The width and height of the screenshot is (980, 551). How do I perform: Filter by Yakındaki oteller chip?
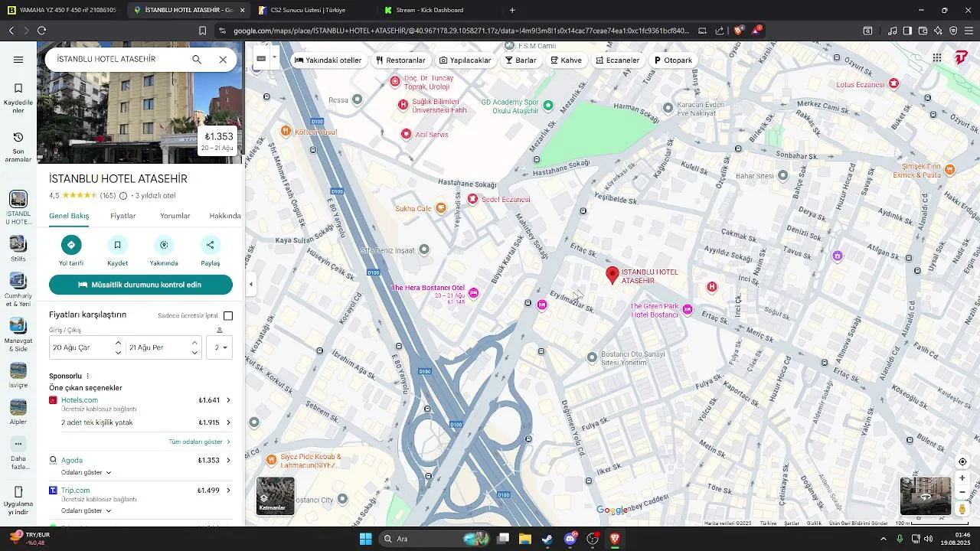coord(328,60)
